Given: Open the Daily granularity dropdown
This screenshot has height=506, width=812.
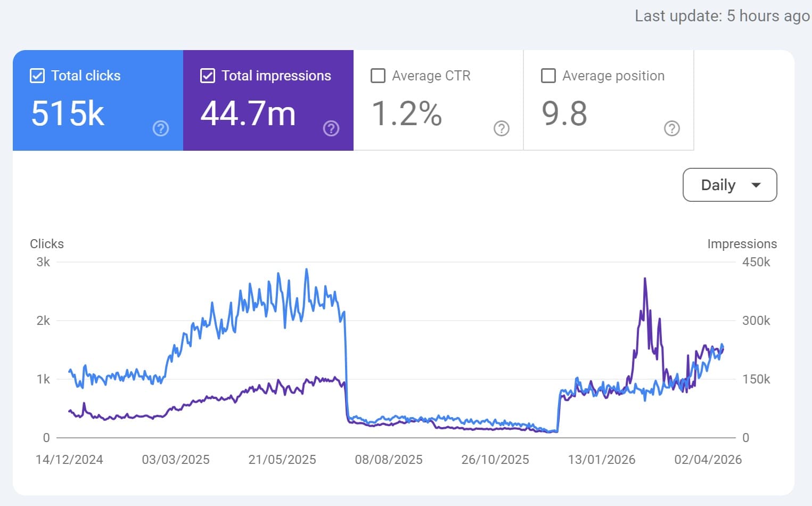Looking at the screenshot, I should 729,185.
